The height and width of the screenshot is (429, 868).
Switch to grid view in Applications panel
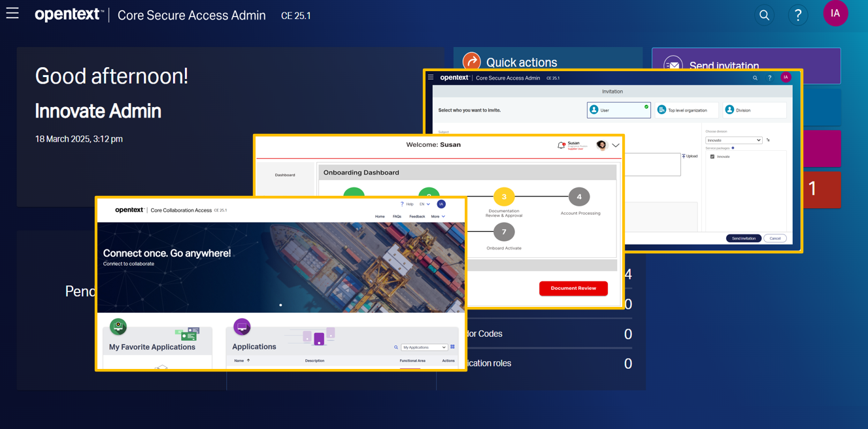pyautogui.click(x=452, y=347)
